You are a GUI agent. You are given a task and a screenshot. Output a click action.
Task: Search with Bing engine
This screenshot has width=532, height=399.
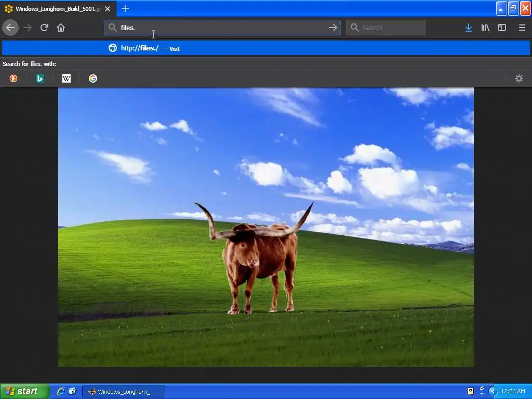pos(40,79)
